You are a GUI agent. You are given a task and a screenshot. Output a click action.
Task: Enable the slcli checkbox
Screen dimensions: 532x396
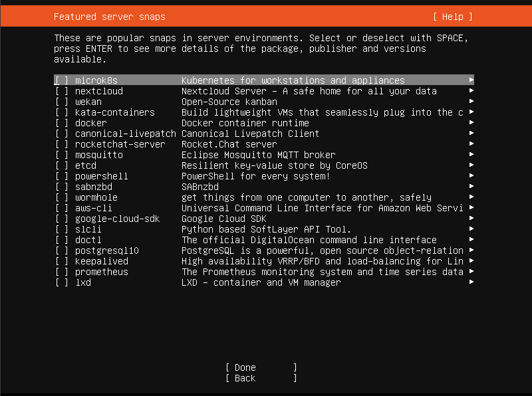pyautogui.click(x=62, y=229)
